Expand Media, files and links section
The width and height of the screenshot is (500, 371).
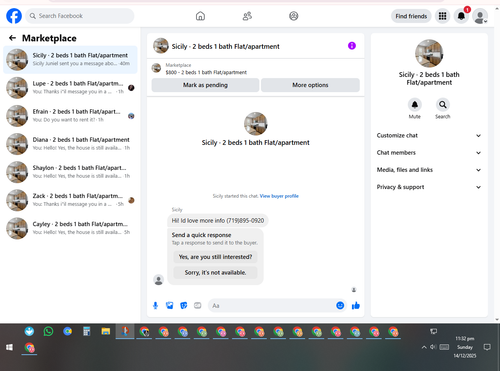coord(429,170)
